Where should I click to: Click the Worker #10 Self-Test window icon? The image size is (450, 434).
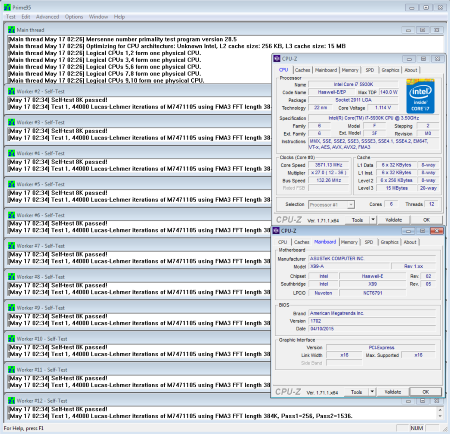pos(12,339)
